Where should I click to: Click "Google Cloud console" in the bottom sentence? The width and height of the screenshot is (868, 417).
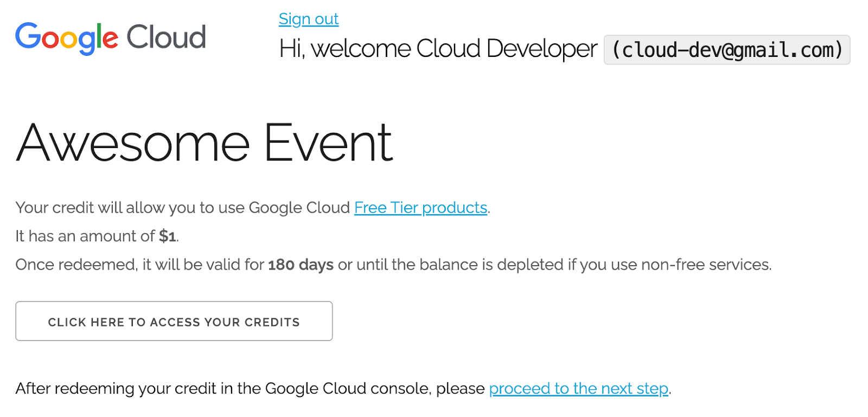click(x=348, y=389)
